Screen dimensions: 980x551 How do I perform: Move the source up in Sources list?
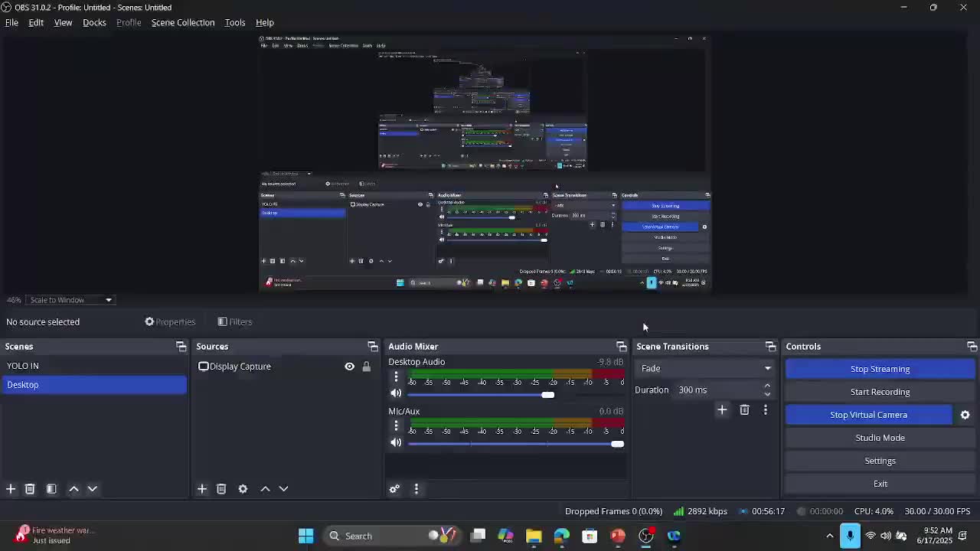point(265,489)
